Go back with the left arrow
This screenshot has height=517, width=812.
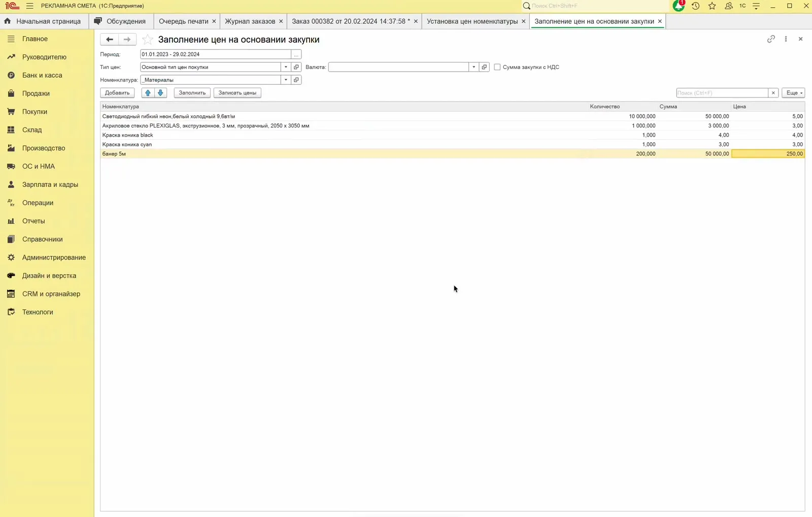pyautogui.click(x=110, y=39)
